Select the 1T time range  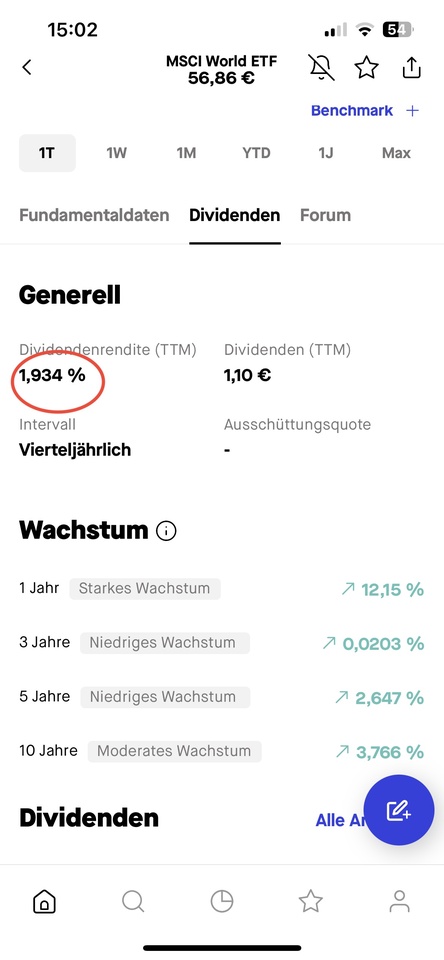click(47, 153)
